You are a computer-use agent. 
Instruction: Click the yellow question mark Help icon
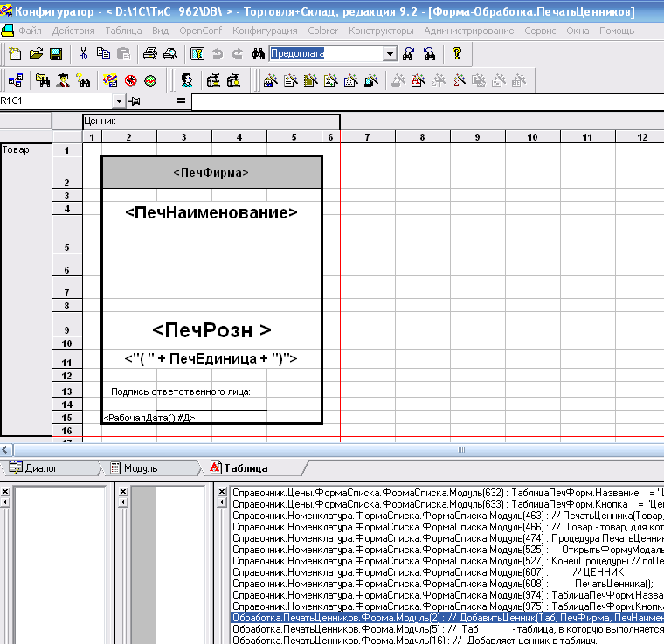click(456, 54)
